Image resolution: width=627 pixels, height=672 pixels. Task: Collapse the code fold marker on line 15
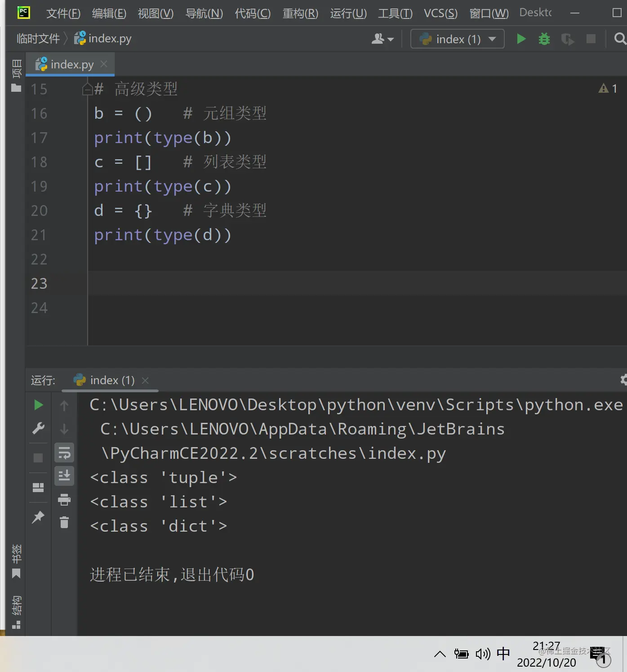(88, 89)
